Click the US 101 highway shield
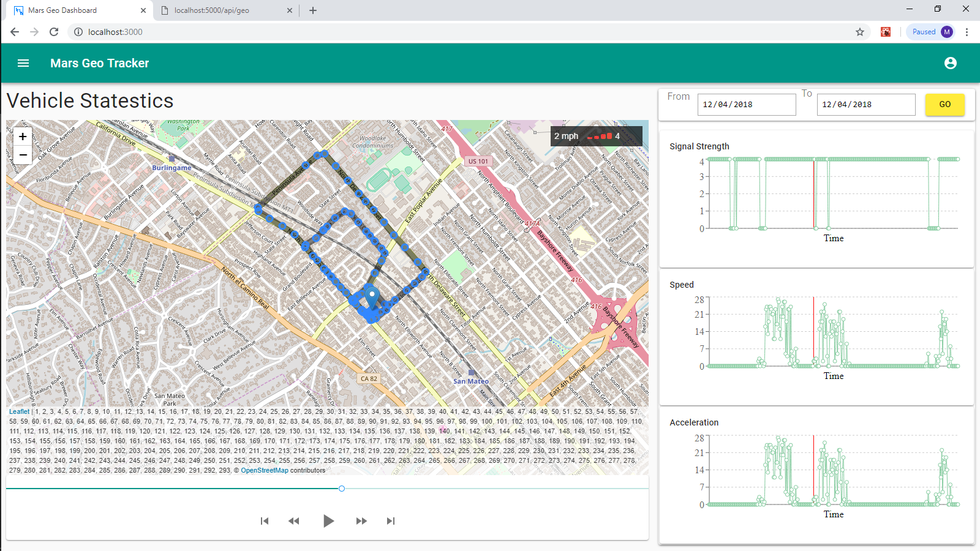The height and width of the screenshot is (551, 980). click(x=478, y=162)
